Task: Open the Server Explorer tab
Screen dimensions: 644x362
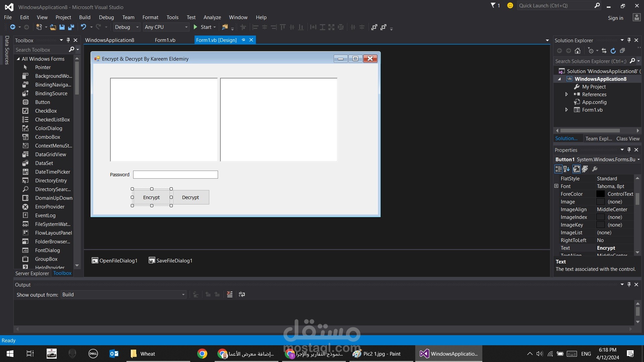Action: pyautogui.click(x=32, y=274)
